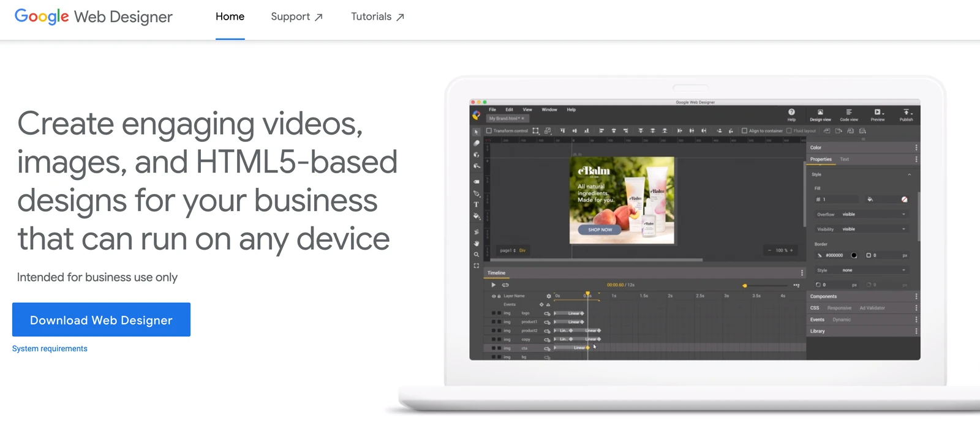This screenshot has height=448, width=980.
Task: Open the Timeline panel options menu
Action: click(802, 273)
